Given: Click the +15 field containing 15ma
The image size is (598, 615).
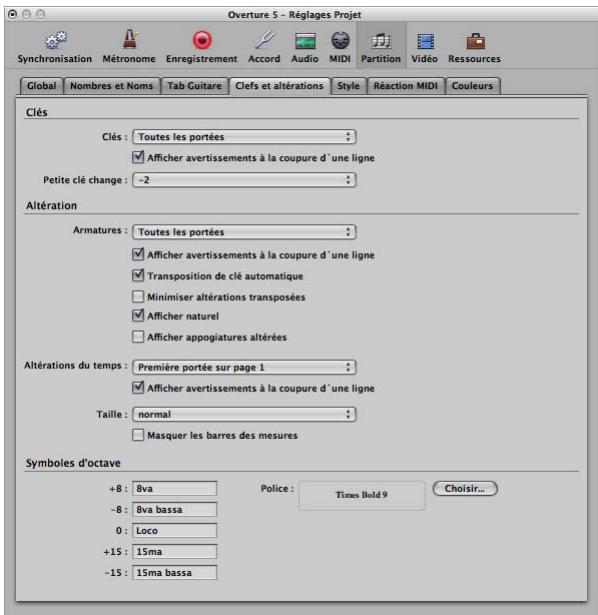Looking at the screenshot, I should click(x=174, y=551).
